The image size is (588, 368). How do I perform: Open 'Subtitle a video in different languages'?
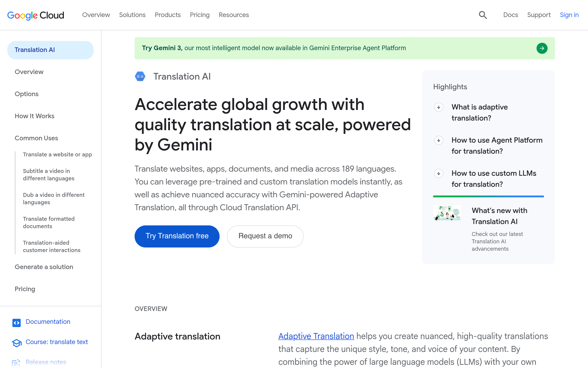[49, 175]
